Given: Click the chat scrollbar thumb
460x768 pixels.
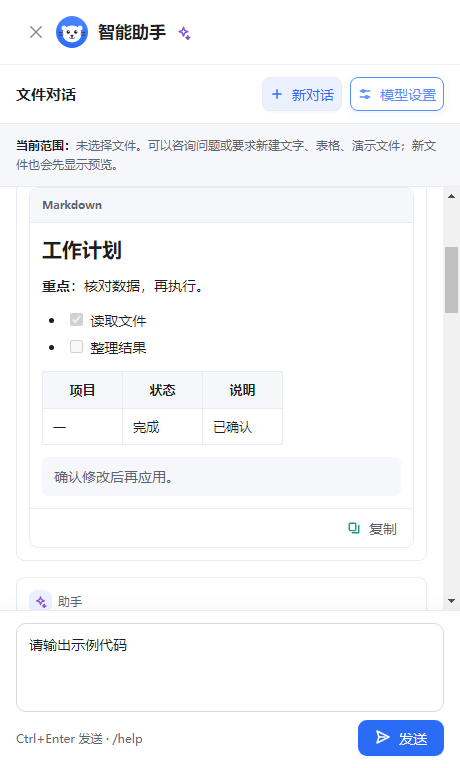Looking at the screenshot, I should point(451,280).
